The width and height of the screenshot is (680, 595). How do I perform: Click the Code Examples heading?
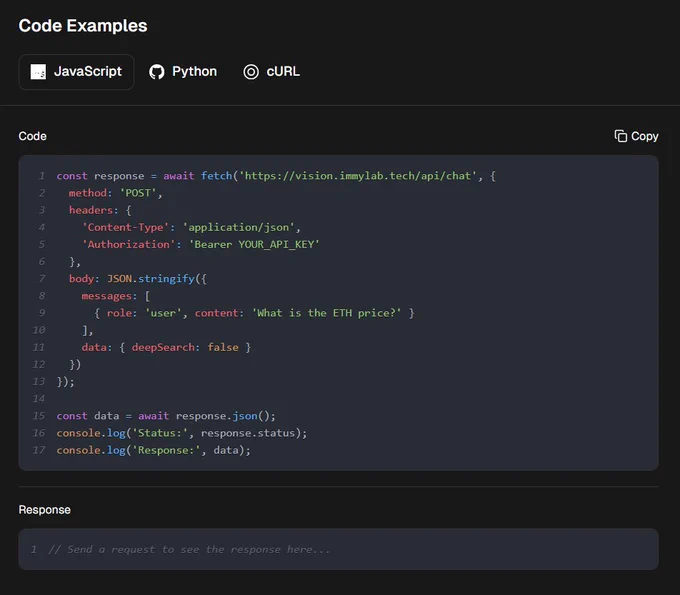click(x=83, y=26)
